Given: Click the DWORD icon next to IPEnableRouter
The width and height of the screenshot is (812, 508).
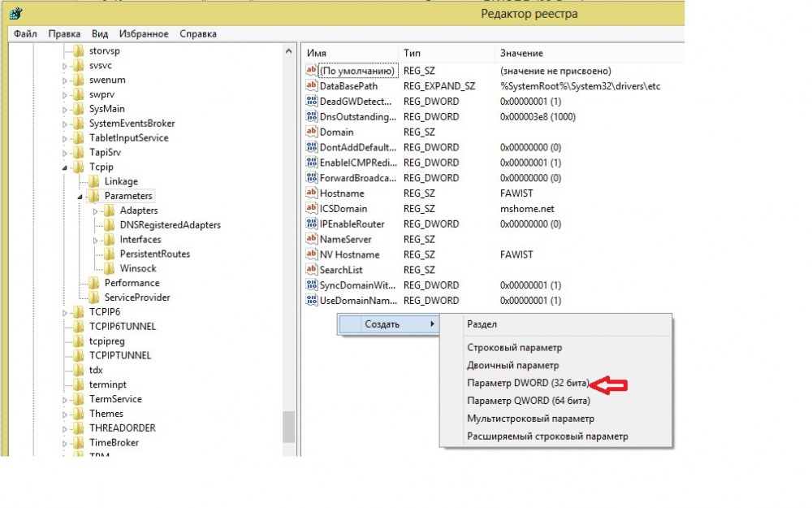Looking at the screenshot, I should click(311, 224).
